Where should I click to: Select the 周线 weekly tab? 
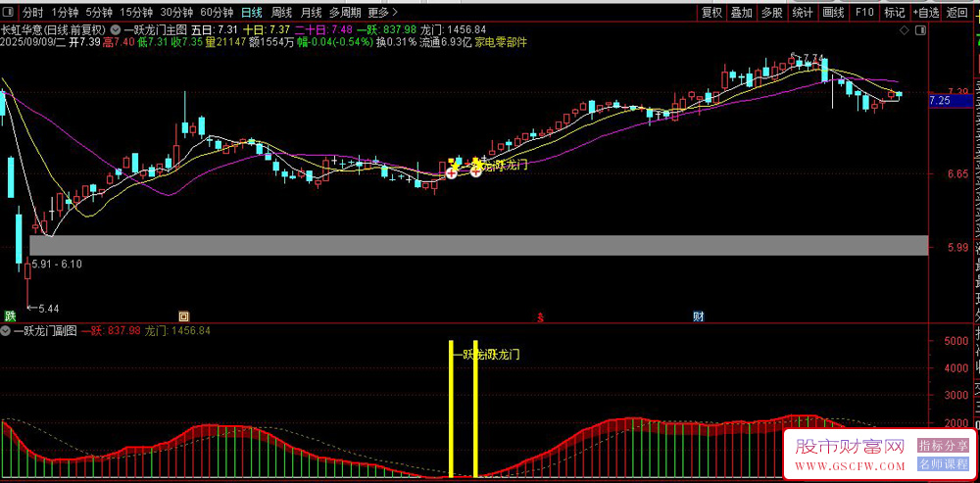[282, 12]
